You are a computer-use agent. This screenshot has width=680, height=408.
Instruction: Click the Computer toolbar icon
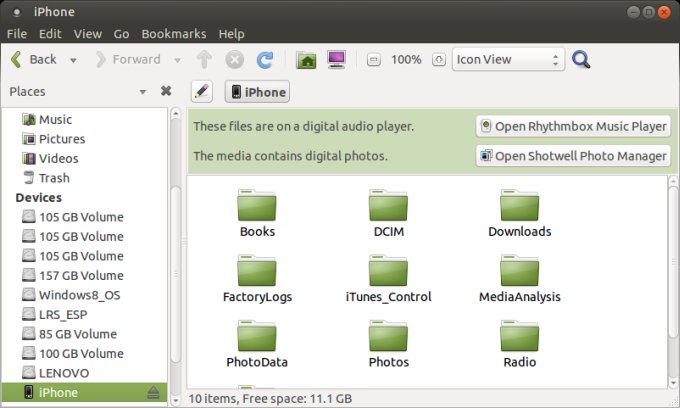pos(336,60)
